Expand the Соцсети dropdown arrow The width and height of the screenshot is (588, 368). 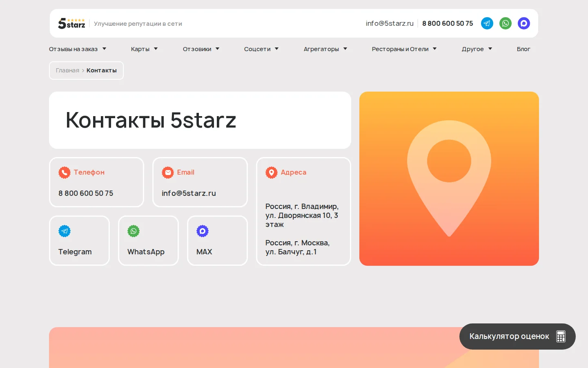click(276, 49)
